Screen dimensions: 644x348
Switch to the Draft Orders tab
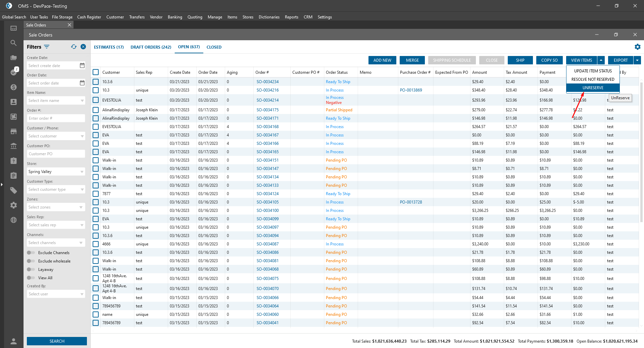[x=151, y=47]
